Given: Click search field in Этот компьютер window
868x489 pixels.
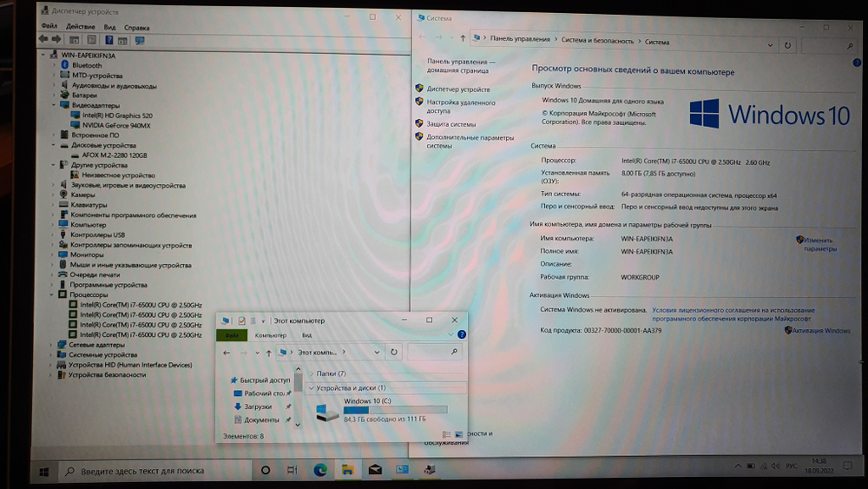Looking at the screenshot, I should pos(433,352).
